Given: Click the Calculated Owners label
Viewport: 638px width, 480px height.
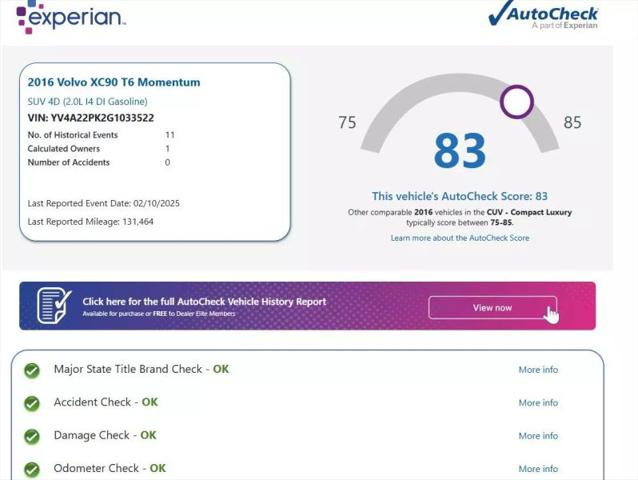Looking at the screenshot, I should [63, 148].
